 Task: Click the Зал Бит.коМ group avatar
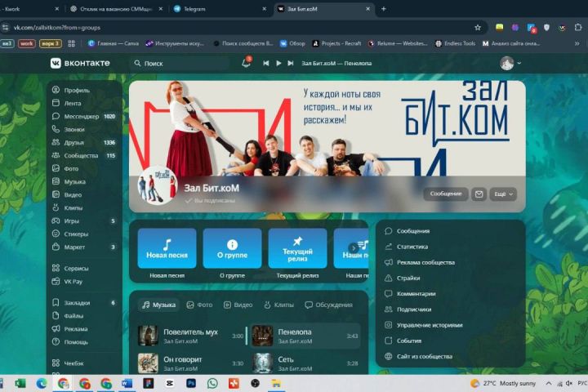(x=157, y=185)
